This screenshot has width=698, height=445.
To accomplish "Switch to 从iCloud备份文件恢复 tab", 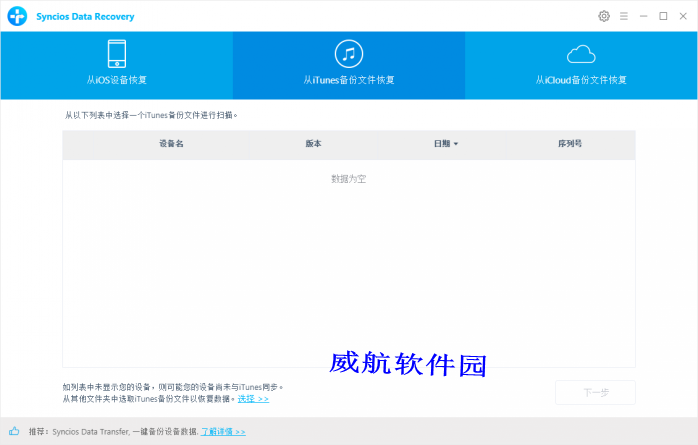I will coord(581,65).
